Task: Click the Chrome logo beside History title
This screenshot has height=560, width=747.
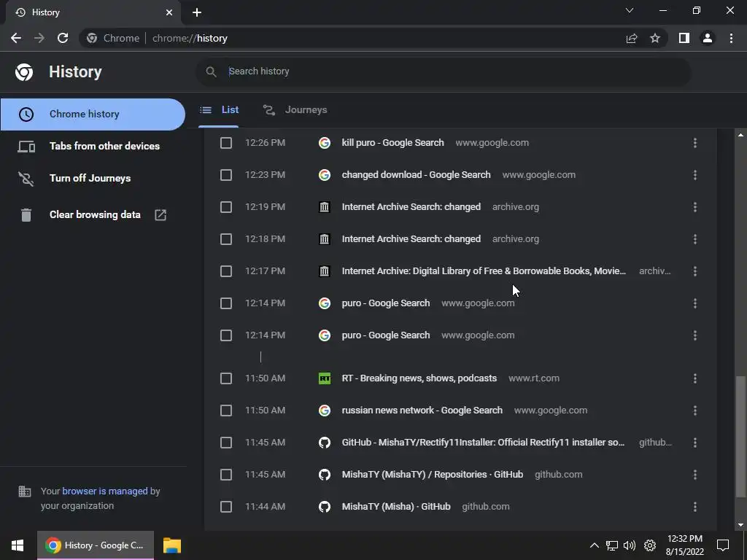Action: click(24, 72)
